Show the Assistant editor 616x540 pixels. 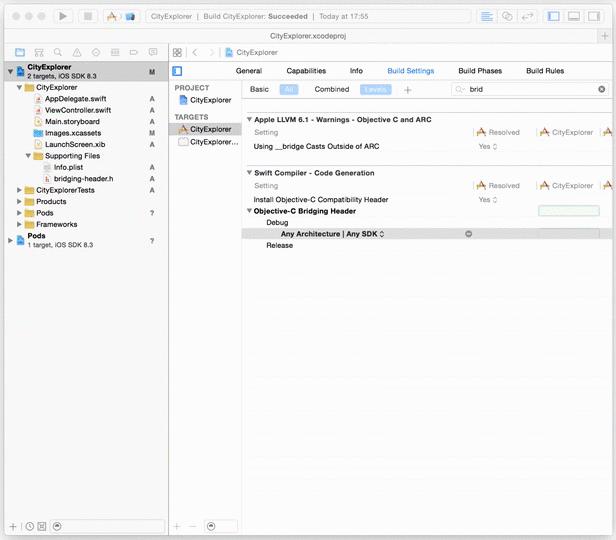click(507, 16)
